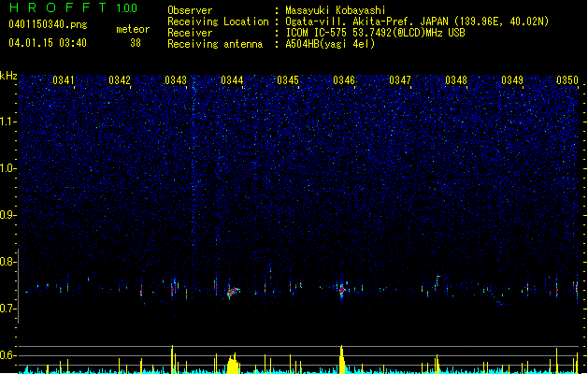Click the Receiving Location label
This screenshot has width=588, height=374.
(218, 22)
